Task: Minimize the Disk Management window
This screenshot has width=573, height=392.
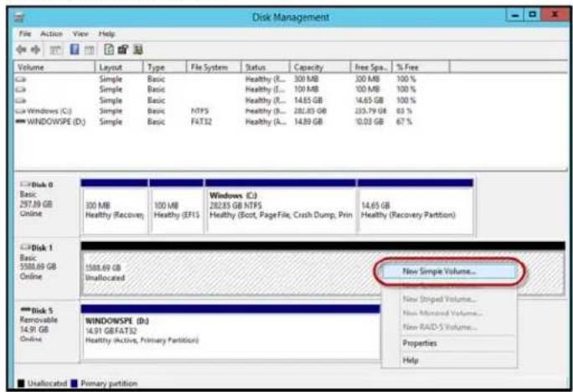Action: [515, 15]
